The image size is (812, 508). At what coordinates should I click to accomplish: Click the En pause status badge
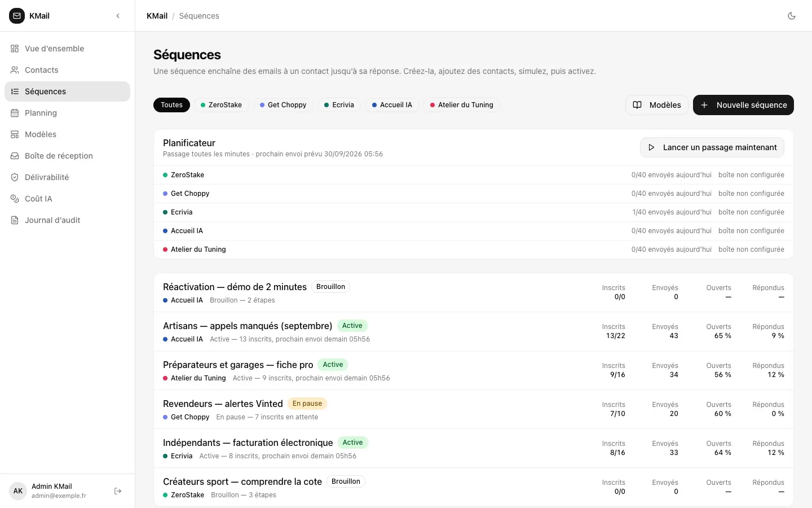(x=307, y=404)
